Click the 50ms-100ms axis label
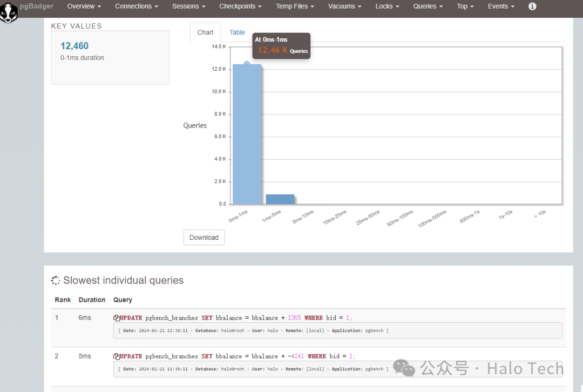The width and height of the screenshot is (583, 392). [400, 218]
